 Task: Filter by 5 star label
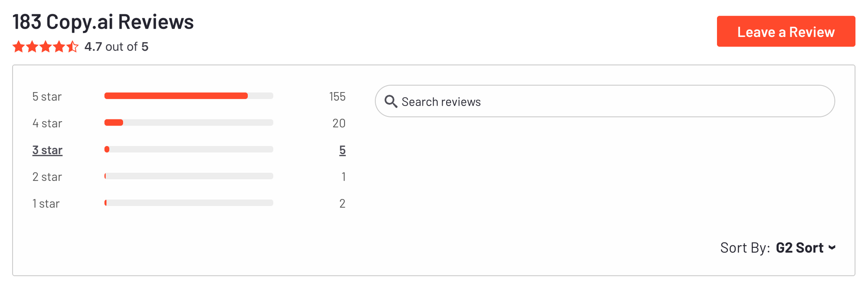47,96
